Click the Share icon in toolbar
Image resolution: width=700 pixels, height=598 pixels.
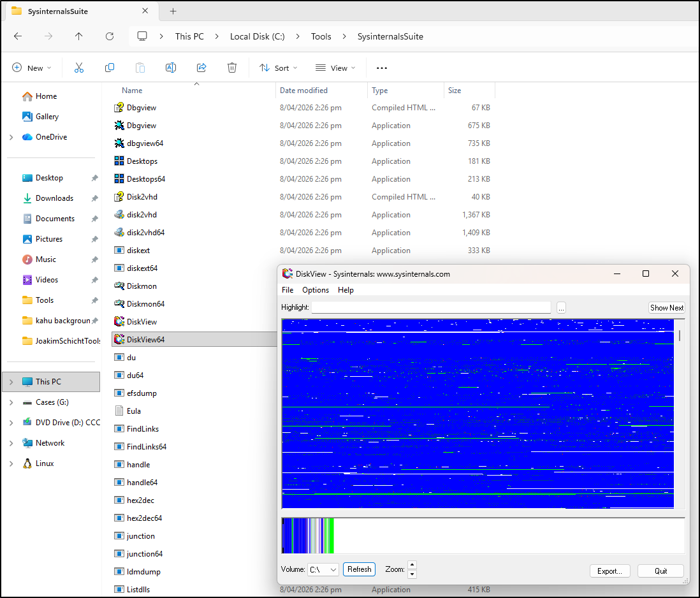201,68
